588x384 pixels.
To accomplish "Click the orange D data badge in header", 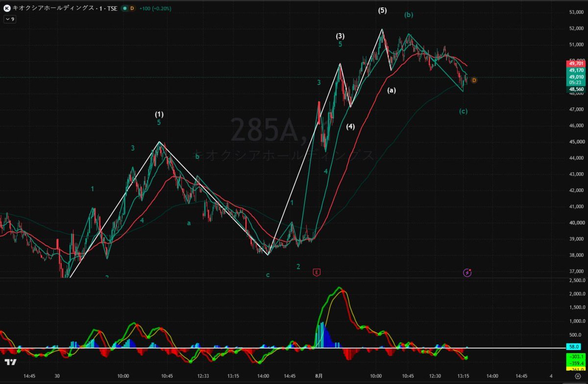I will pos(132,9).
